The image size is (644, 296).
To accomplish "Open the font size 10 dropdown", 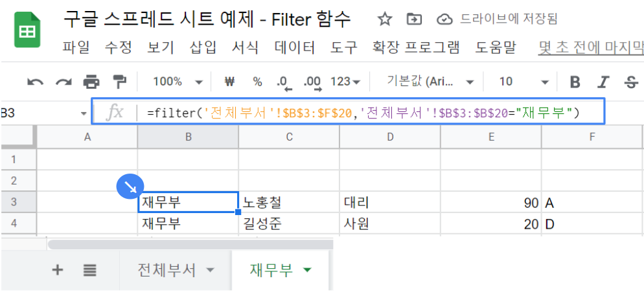I will pos(523,82).
